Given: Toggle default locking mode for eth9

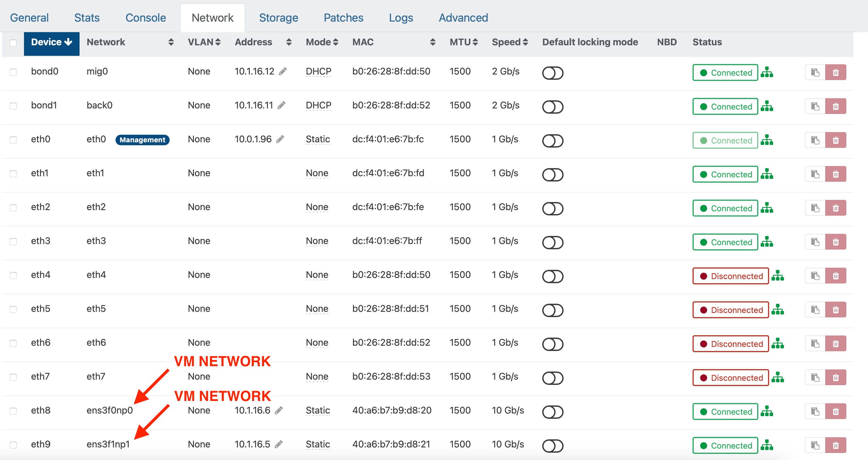Looking at the screenshot, I should pos(553,446).
